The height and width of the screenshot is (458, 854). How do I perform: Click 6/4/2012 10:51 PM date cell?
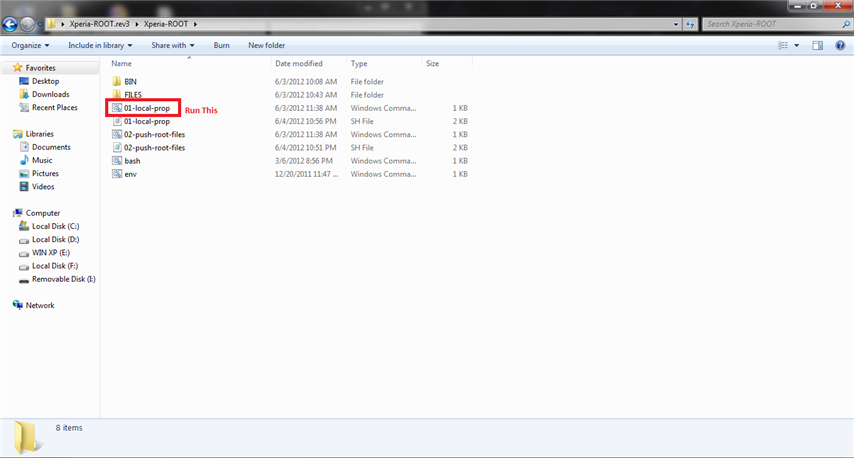(305, 148)
